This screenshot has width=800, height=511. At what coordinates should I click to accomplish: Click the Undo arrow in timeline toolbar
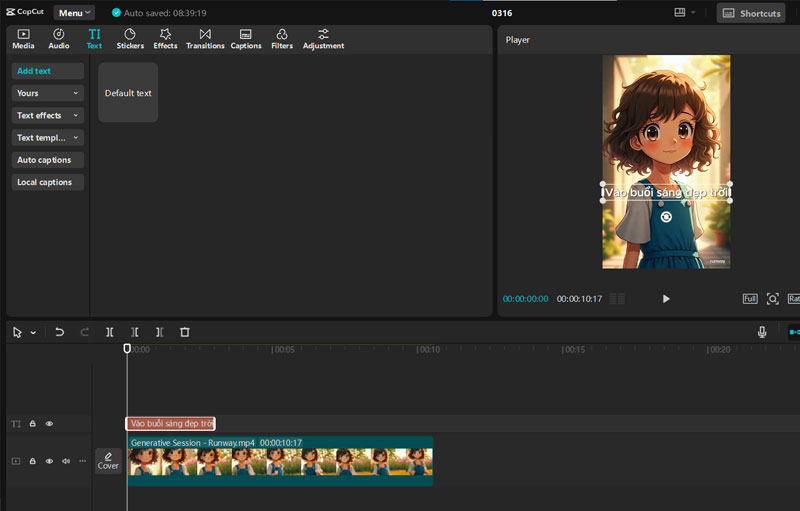pos(60,332)
